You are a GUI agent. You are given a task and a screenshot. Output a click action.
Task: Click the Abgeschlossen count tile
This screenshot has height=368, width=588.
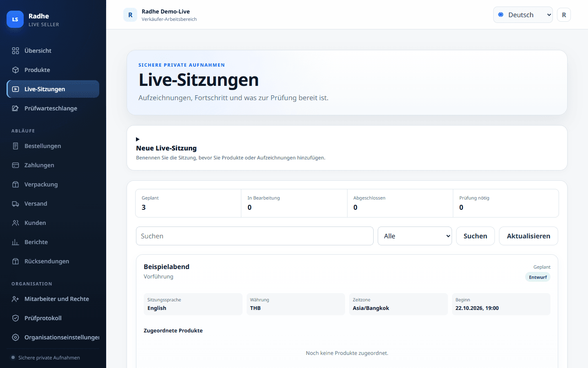tap(400, 203)
